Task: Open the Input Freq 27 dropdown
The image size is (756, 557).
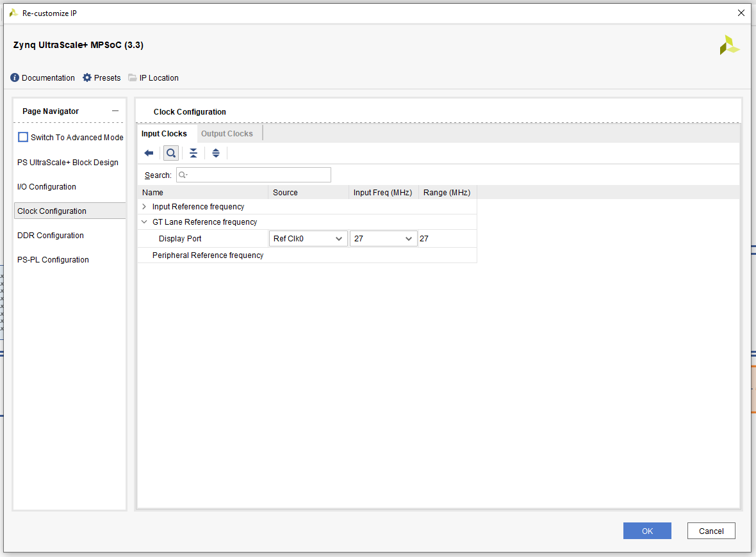Action: [x=383, y=239]
